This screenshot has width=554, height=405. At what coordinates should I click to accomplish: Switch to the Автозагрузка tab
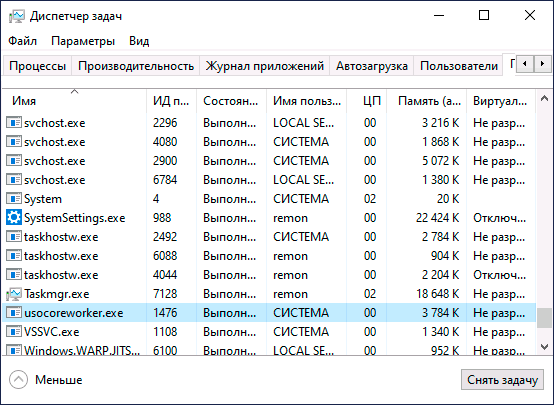372,66
